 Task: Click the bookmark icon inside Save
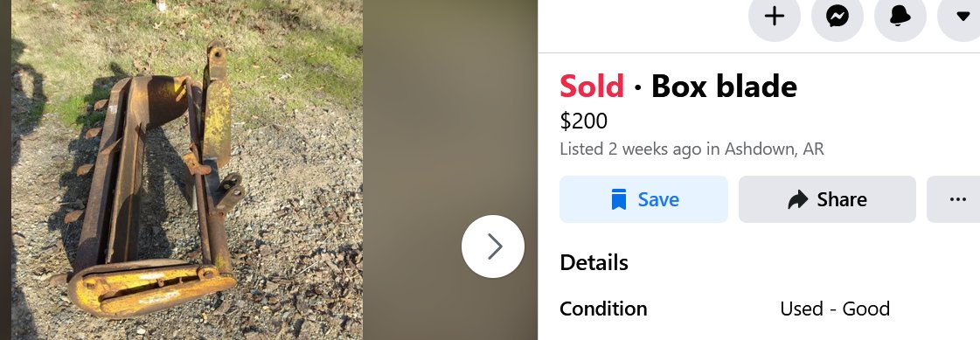(619, 199)
